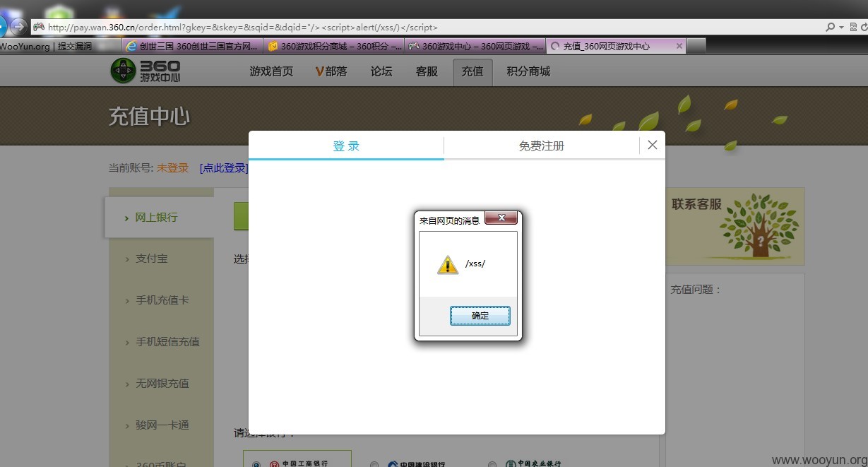Open a new browser tab
The height and width of the screenshot is (467, 868).
696,46
